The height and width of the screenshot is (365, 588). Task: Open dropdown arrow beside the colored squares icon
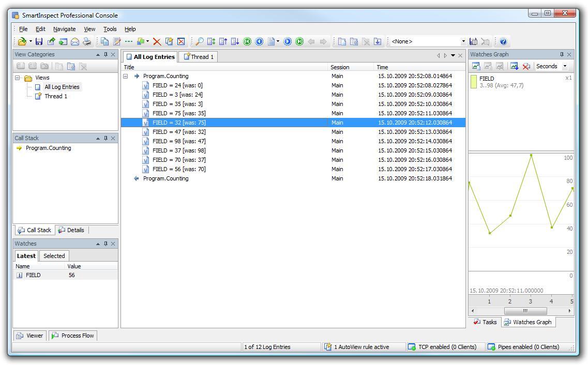tap(147, 41)
